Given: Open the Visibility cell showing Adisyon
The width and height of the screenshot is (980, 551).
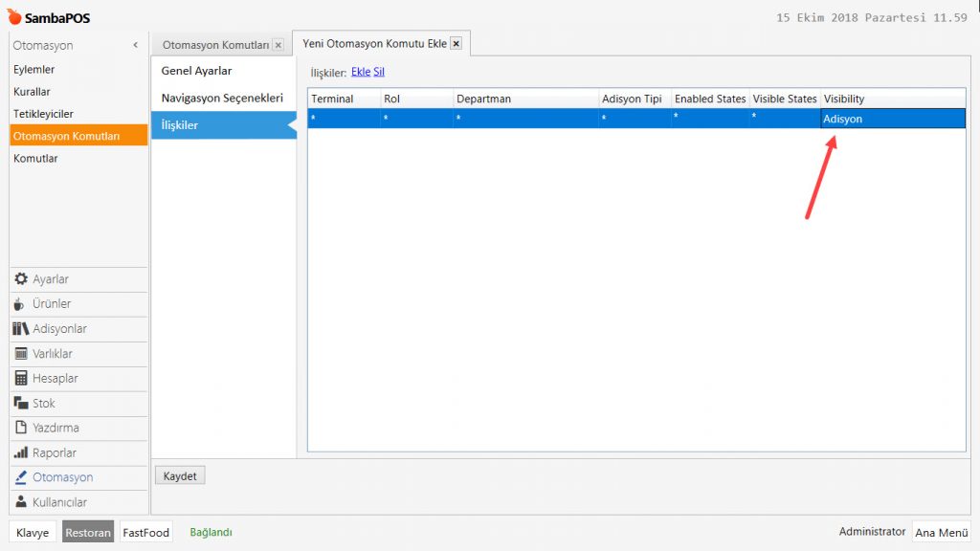Looking at the screenshot, I should pyautogui.click(x=892, y=119).
